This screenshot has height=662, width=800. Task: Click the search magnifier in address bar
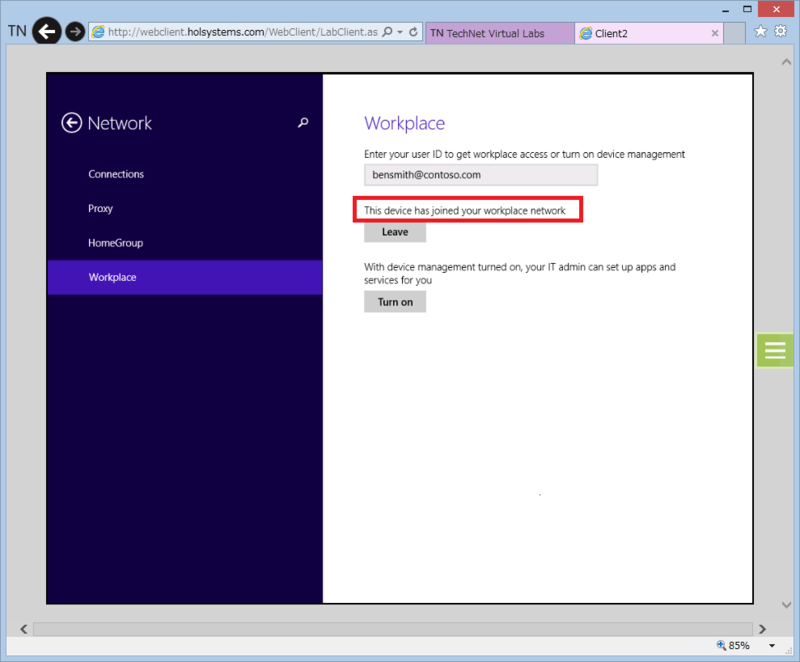(x=388, y=32)
